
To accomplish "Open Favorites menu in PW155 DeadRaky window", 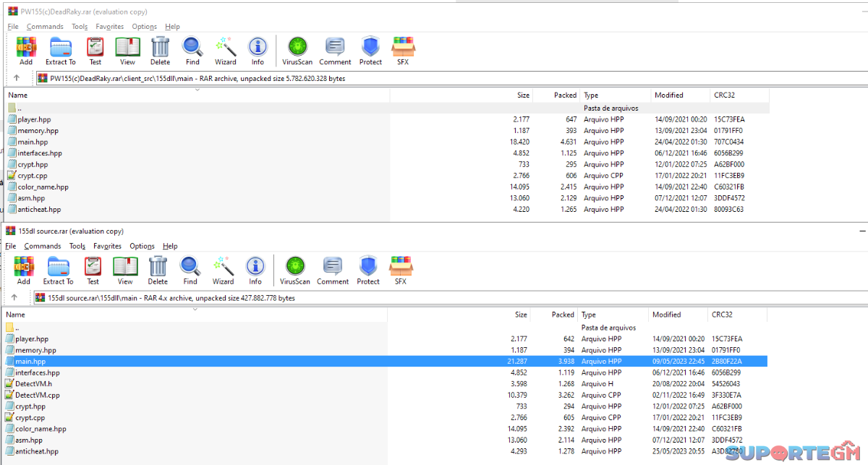I will tap(110, 27).
